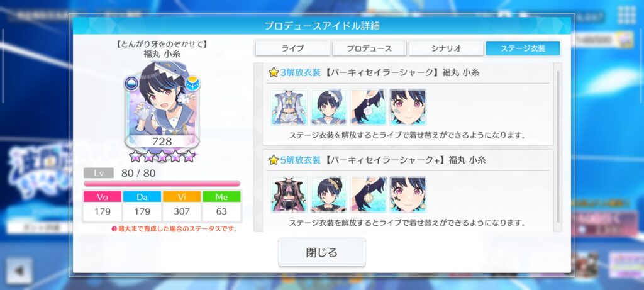644x290 pixels.
Task: Open the プロデュース tab
Action: pyautogui.click(x=369, y=48)
